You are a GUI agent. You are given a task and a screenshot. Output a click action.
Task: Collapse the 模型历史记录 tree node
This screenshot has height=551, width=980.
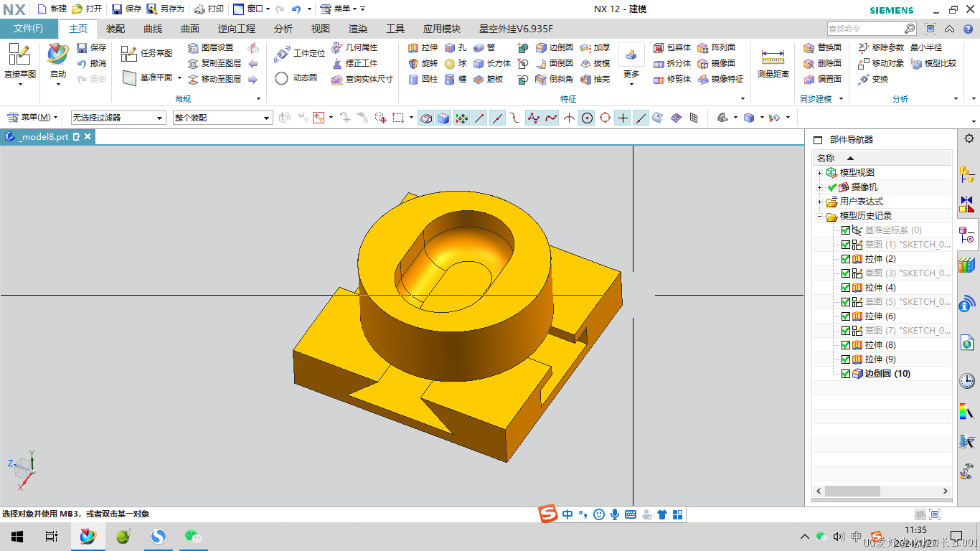[819, 216]
